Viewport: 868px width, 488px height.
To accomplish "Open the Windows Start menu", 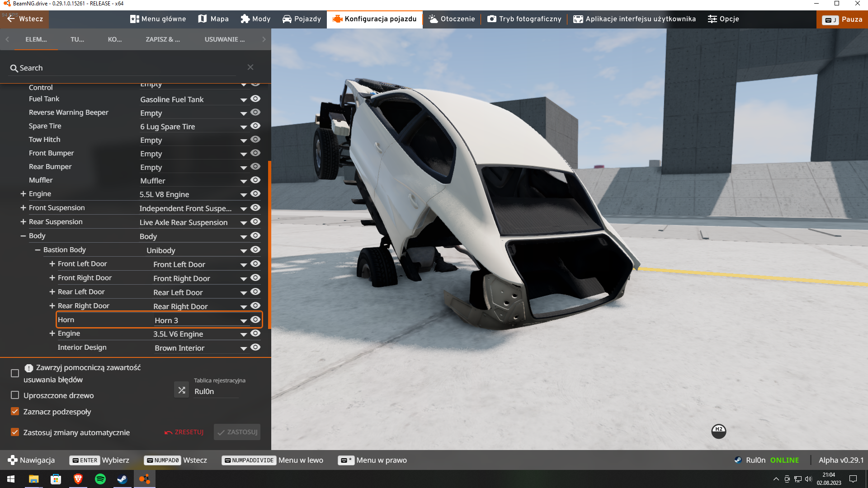I will [x=11, y=479].
